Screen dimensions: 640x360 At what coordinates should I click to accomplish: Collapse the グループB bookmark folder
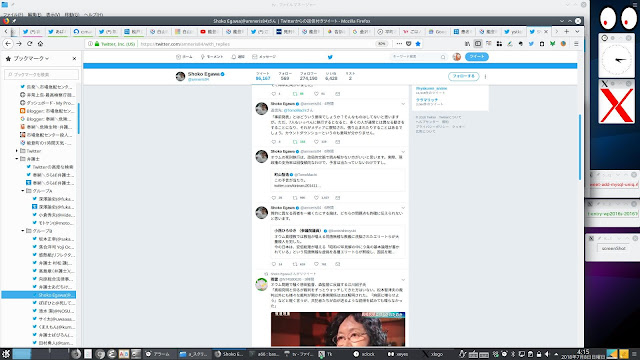[x=23, y=231]
